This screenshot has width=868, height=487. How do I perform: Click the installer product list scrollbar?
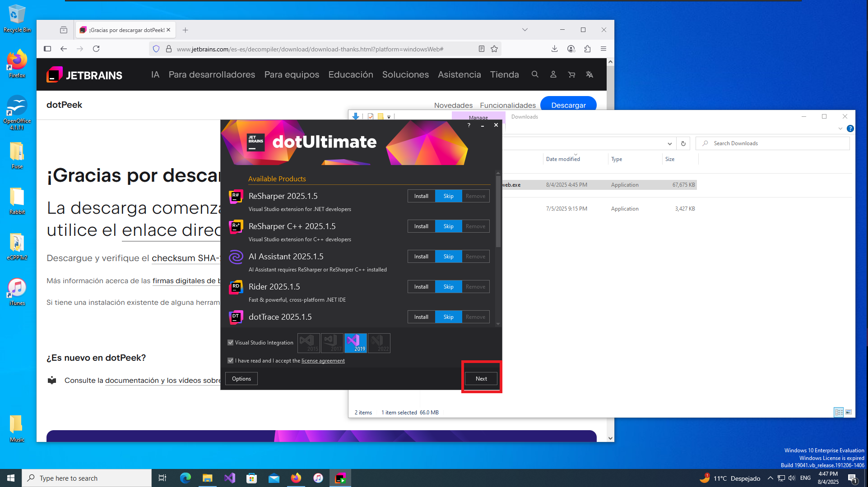tap(498, 212)
